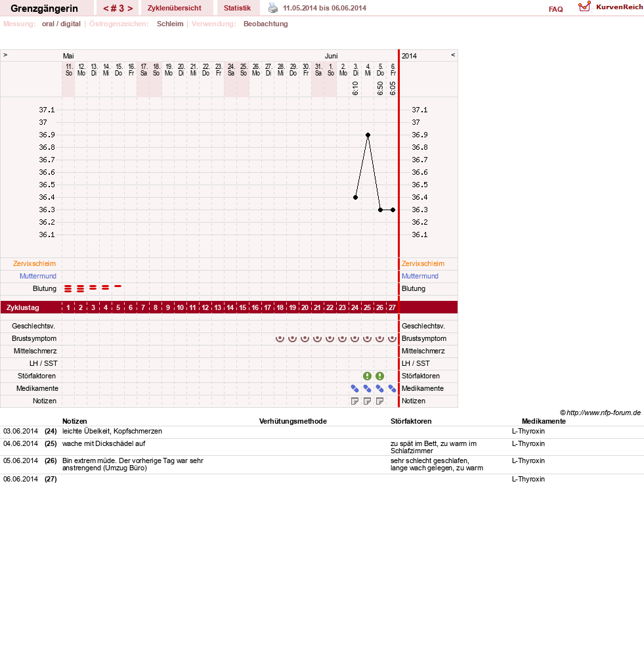The image size is (644, 649).
Task: Open the FAQ link
Action: 555,9
